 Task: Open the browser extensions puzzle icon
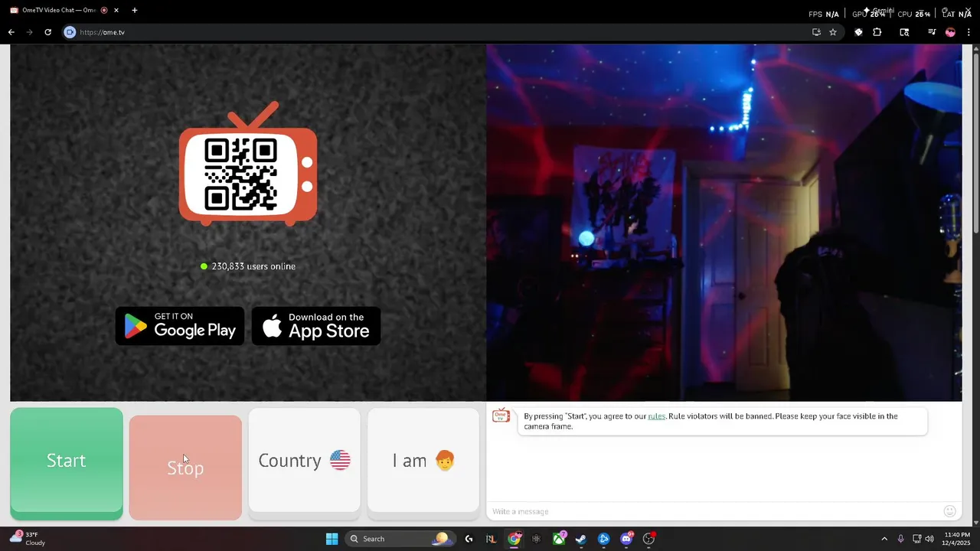point(877,32)
